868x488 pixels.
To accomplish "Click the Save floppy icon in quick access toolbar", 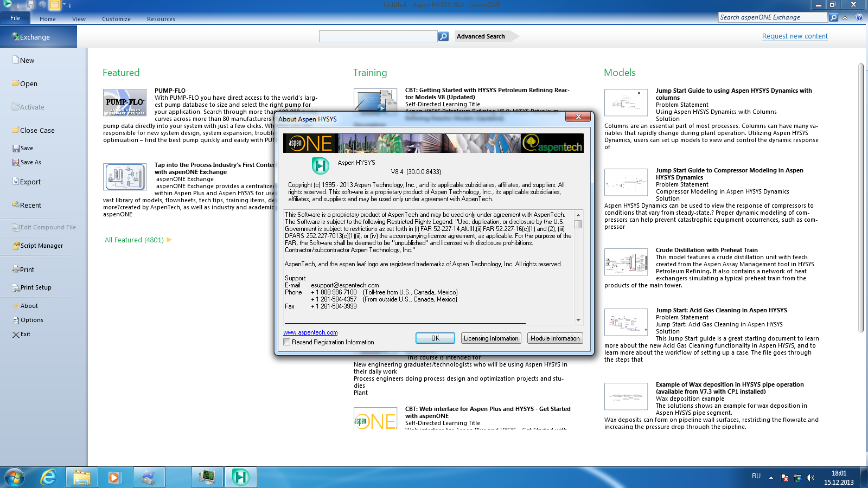I will [30, 5].
